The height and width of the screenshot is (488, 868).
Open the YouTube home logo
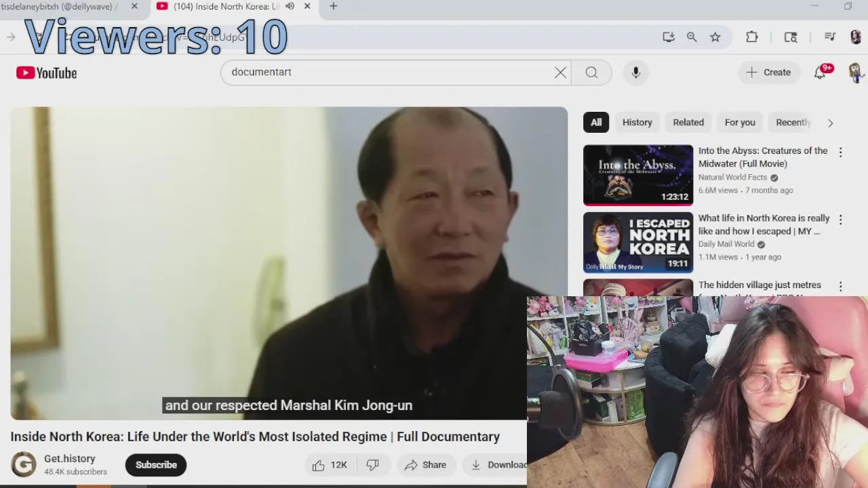47,73
